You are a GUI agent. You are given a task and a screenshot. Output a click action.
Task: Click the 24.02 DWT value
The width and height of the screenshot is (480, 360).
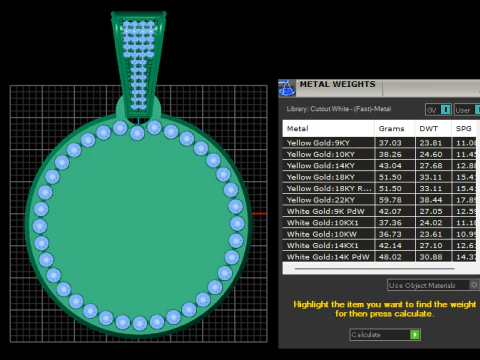coord(431,223)
